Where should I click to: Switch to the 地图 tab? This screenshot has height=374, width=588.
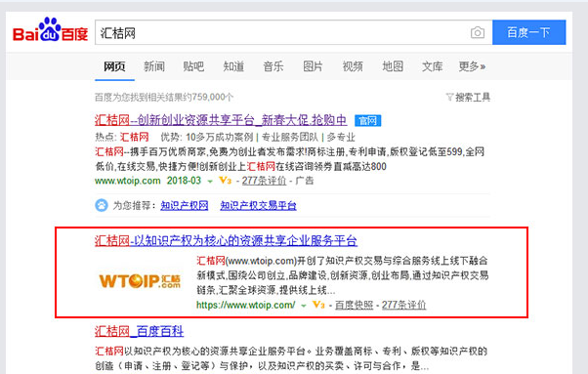click(393, 66)
